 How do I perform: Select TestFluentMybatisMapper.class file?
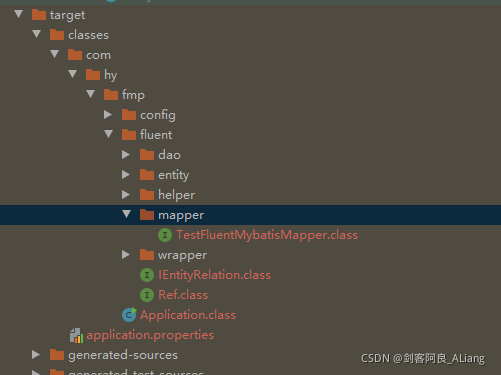pyautogui.click(x=267, y=235)
